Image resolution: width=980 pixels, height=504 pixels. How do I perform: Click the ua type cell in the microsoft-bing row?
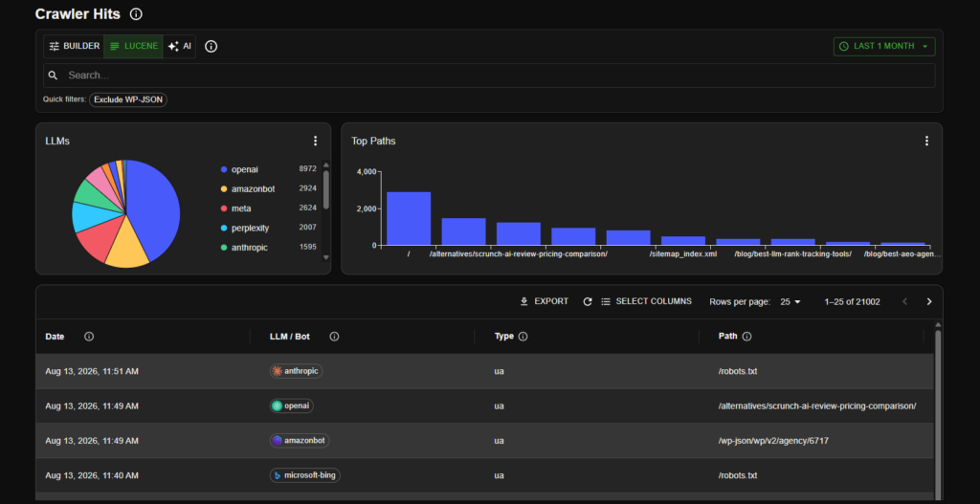click(499, 476)
